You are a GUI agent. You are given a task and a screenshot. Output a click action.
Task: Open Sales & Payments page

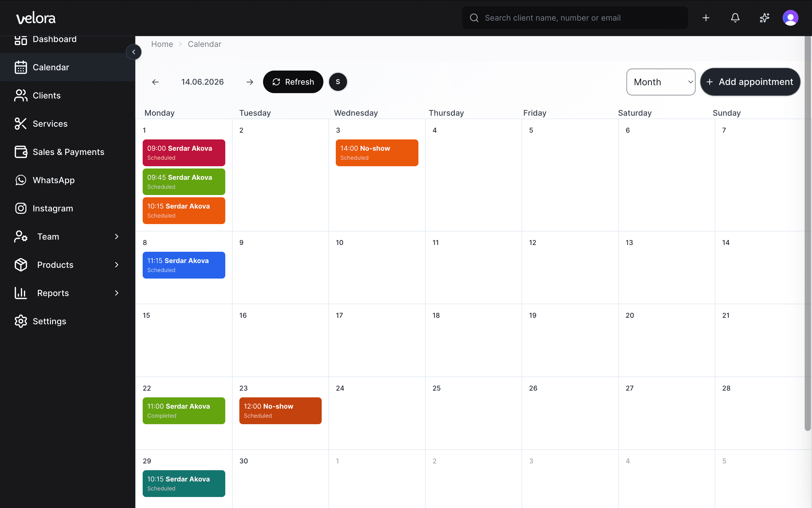[67, 152]
